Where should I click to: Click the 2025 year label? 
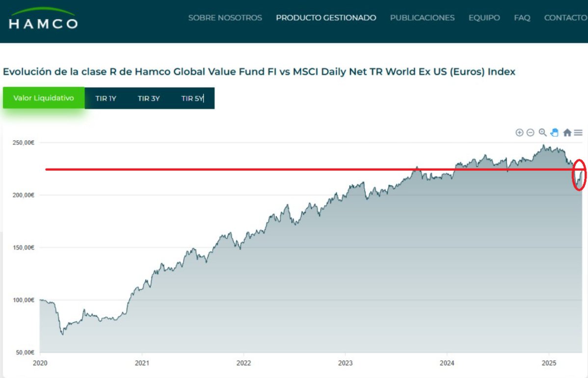coord(549,363)
